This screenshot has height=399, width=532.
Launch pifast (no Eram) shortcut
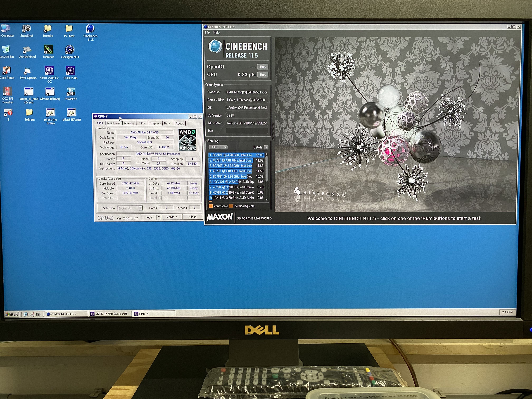51,116
